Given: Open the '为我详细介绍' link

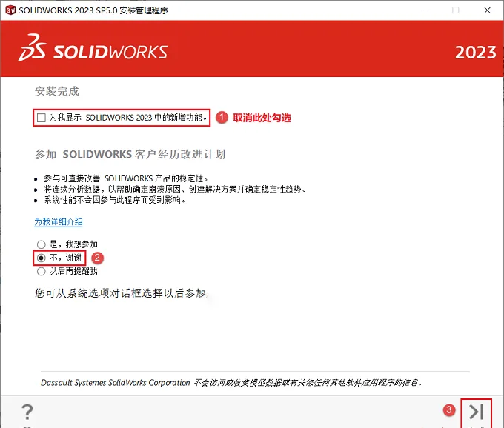Looking at the screenshot, I should click(59, 222).
